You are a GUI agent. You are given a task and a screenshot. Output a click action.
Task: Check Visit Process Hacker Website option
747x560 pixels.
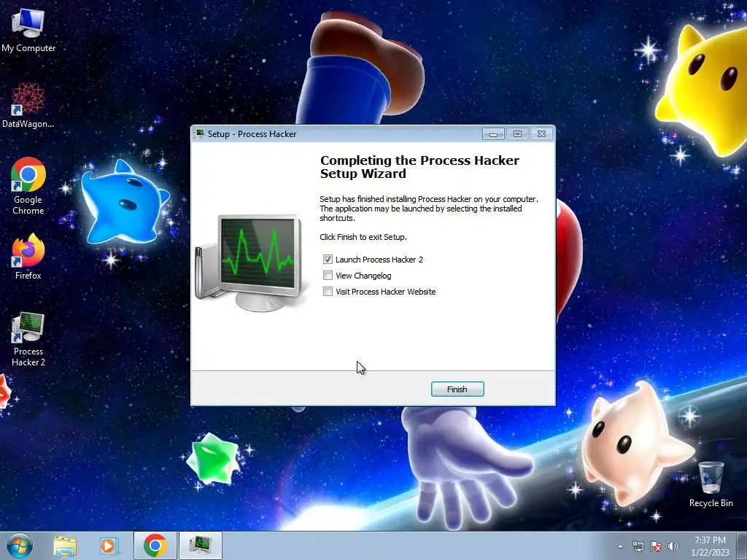coord(328,292)
